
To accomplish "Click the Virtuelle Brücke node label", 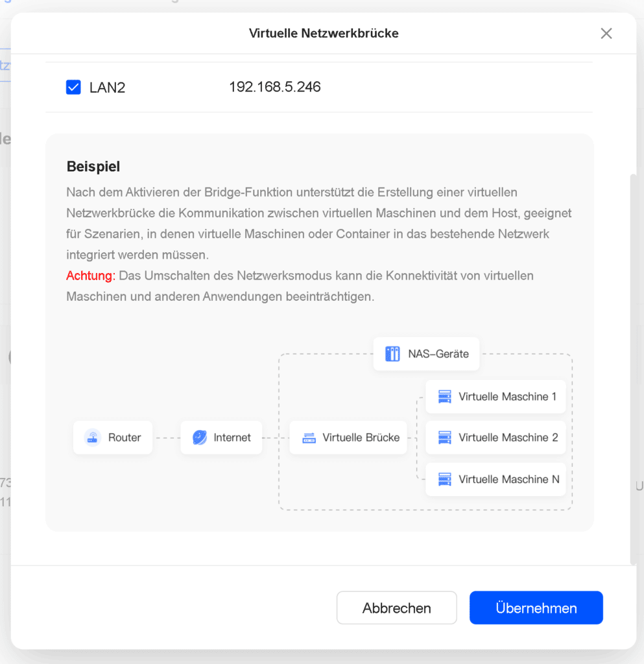I will click(x=361, y=438).
